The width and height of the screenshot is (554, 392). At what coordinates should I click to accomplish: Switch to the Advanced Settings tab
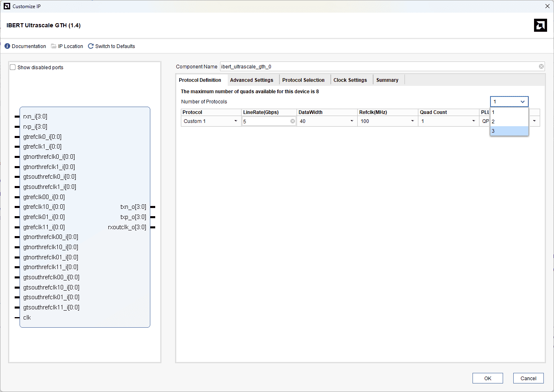(x=251, y=80)
